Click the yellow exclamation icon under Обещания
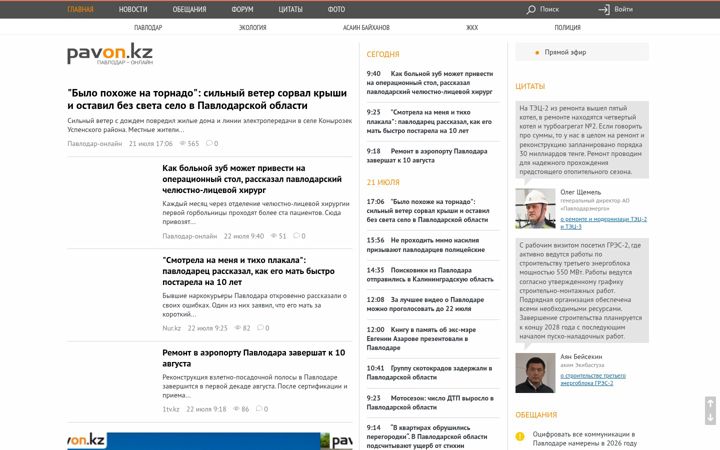The width and height of the screenshot is (720, 450). point(520,436)
